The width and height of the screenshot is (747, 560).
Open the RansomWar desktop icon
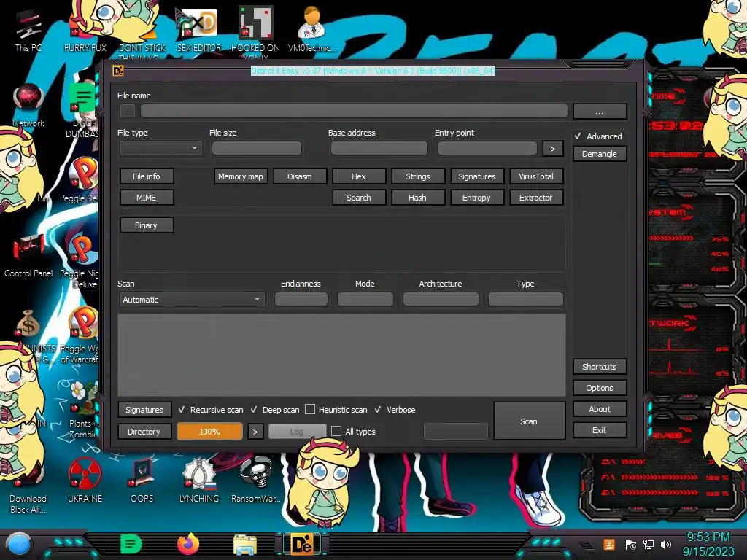pyautogui.click(x=256, y=481)
